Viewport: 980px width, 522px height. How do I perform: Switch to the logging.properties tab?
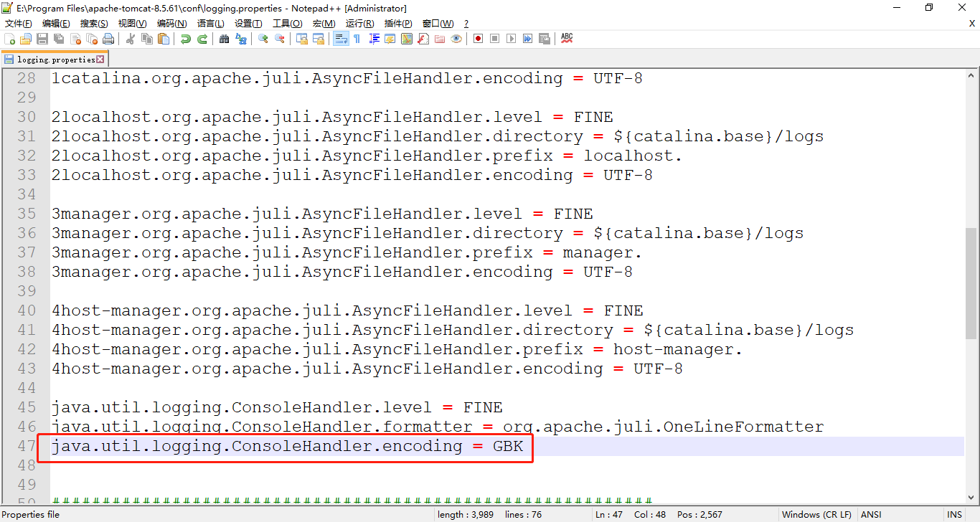[50, 58]
